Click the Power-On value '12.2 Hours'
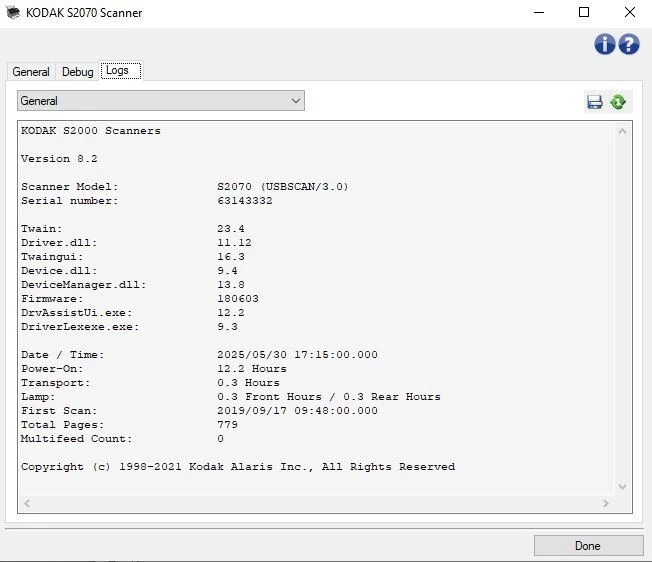 [252, 369]
